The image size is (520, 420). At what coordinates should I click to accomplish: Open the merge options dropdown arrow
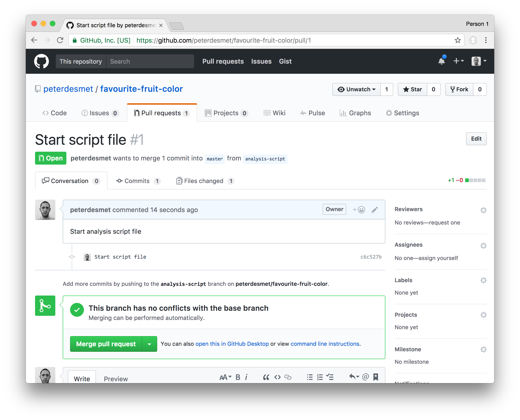pyautogui.click(x=149, y=344)
